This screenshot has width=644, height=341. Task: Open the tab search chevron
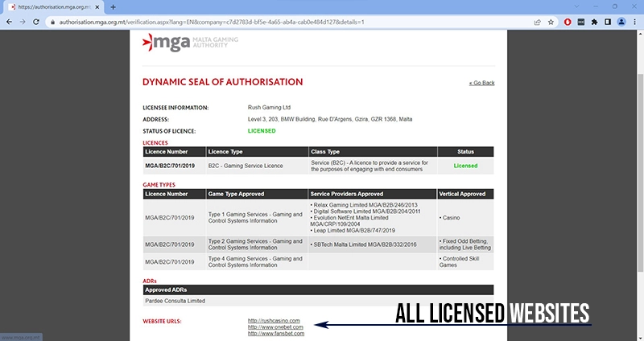click(576, 6)
